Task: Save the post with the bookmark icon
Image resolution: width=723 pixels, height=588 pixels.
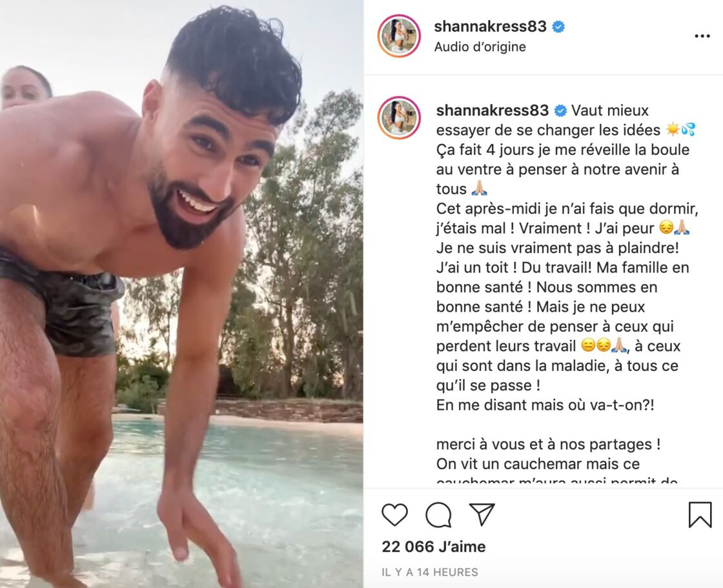Action: (x=700, y=514)
